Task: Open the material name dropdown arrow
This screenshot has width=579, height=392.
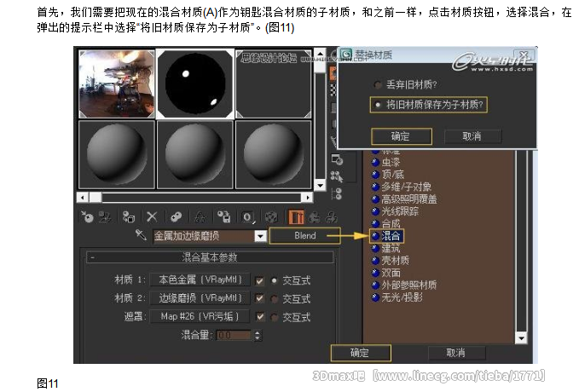Action: 260,236
